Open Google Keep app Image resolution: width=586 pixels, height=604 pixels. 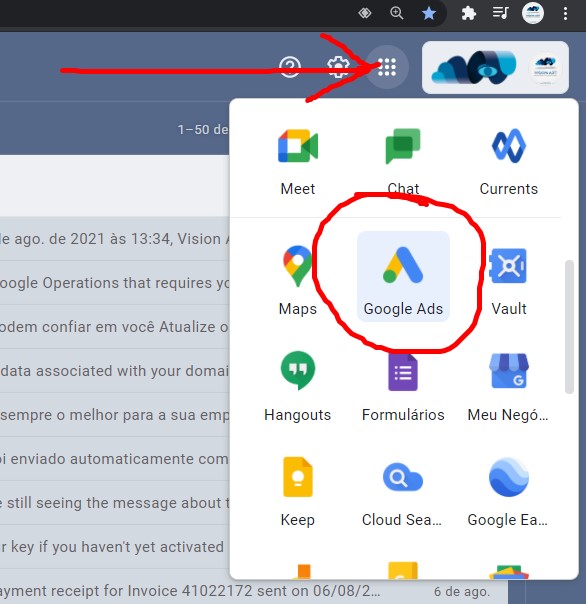point(297,492)
